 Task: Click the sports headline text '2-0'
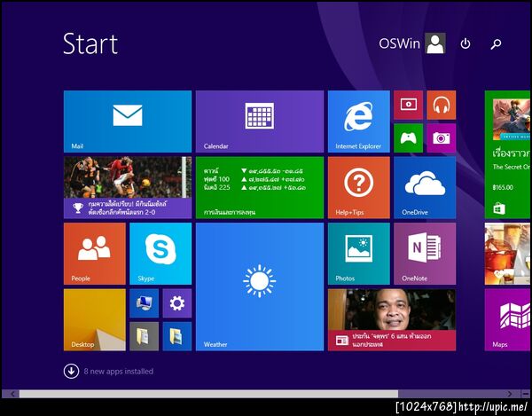149,212
